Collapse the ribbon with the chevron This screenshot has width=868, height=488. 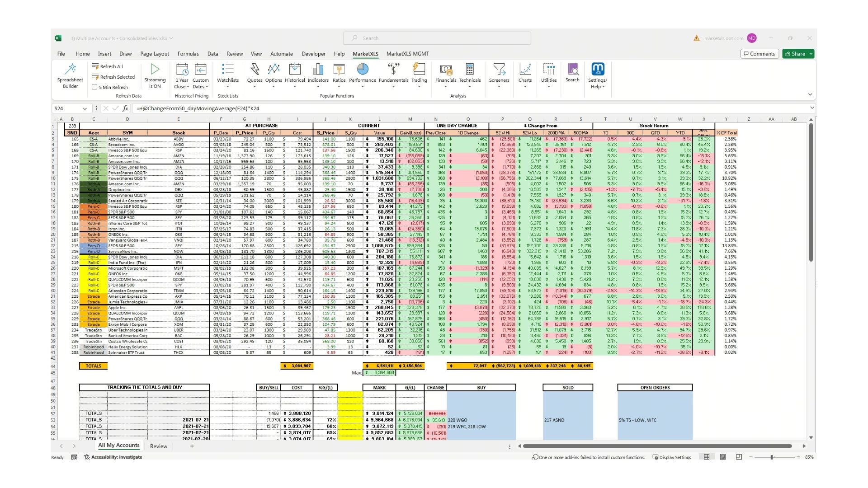pyautogui.click(x=810, y=94)
